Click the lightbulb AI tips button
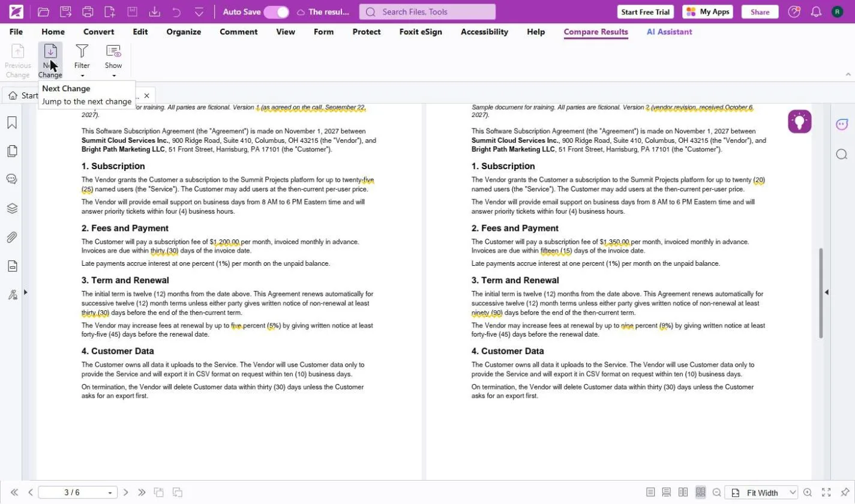Image resolution: width=855 pixels, height=504 pixels. point(800,121)
